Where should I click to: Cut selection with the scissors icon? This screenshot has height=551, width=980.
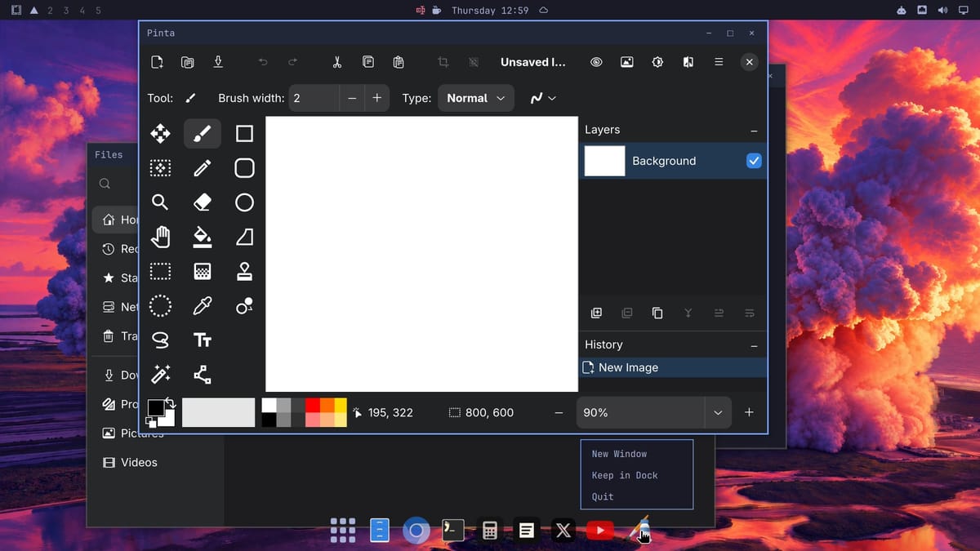point(337,62)
